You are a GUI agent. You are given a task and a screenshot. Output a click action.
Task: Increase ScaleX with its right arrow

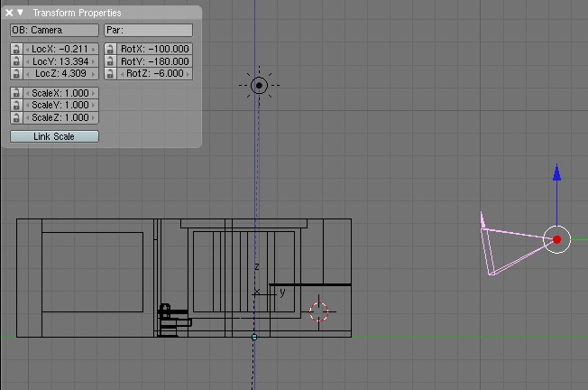[x=94, y=93]
